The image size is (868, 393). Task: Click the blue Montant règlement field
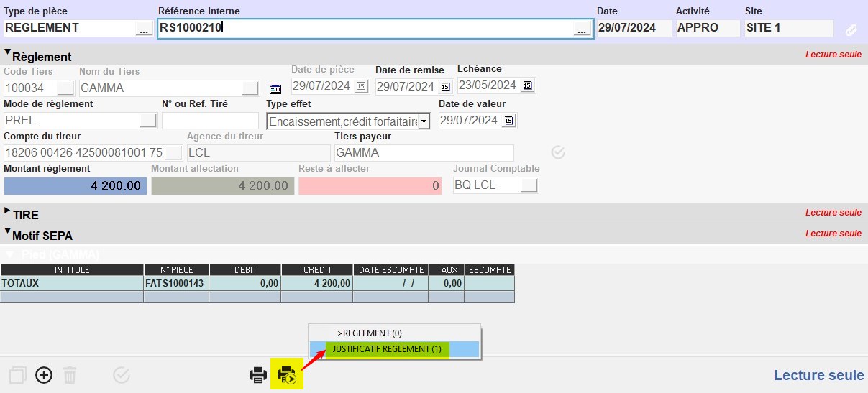pos(76,186)
